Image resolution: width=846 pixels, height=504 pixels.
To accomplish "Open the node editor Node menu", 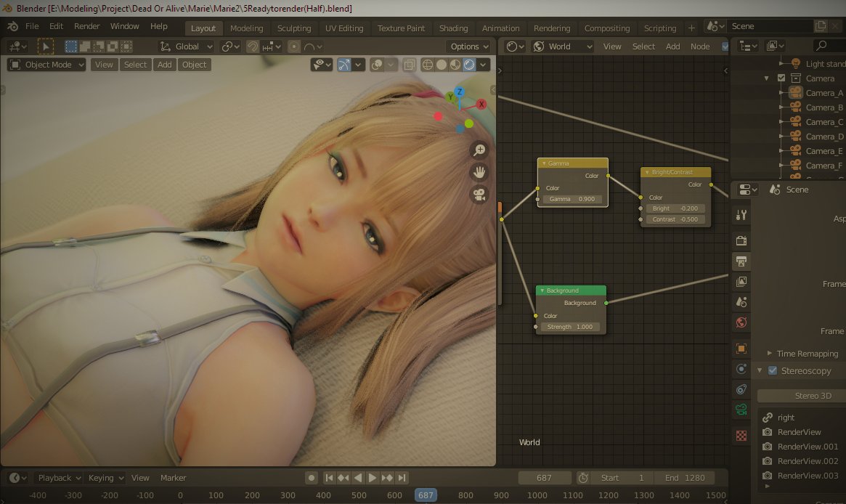I will click(x=700, y=46).
